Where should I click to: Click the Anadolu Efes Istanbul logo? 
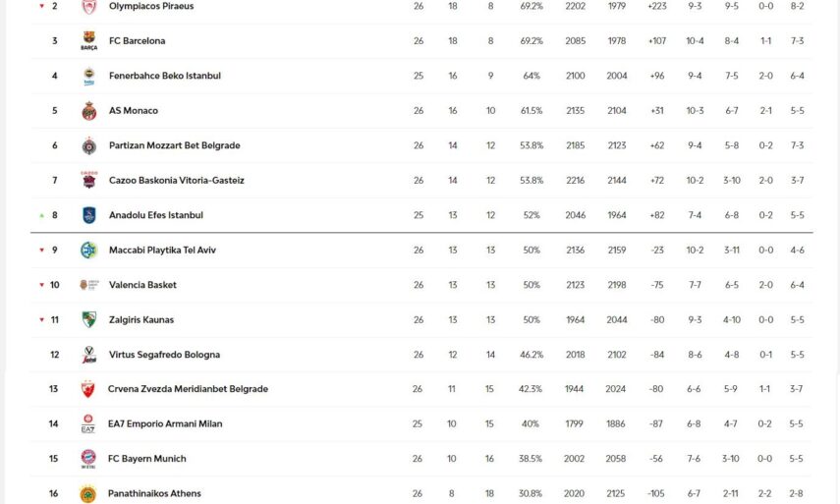coord(88,215)
